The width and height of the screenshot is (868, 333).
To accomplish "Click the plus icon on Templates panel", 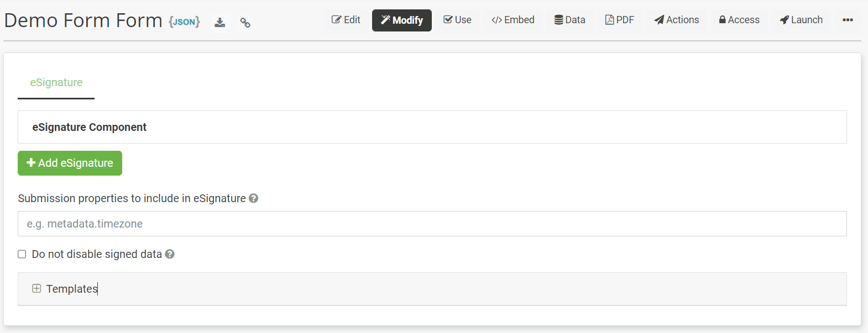I will coord(36,288).
